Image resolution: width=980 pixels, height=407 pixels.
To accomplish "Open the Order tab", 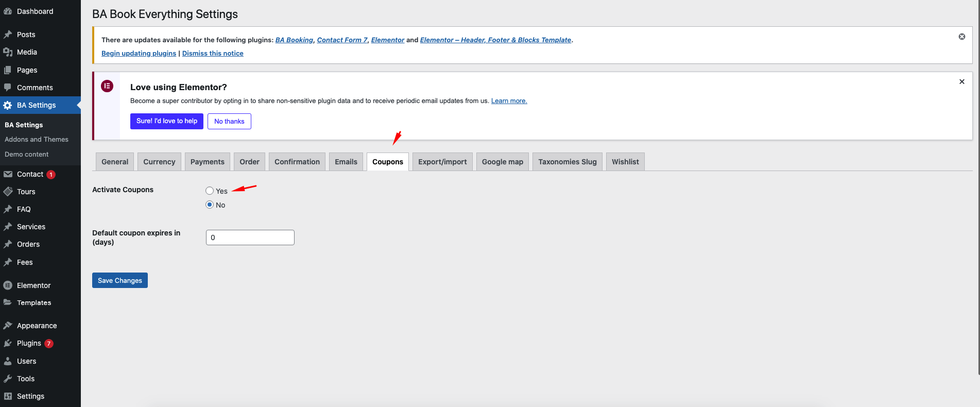I will pyautogui.click(x=250, y=162).
